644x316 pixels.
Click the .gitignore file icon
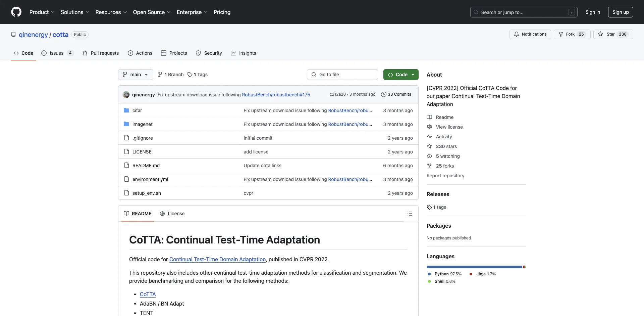point(126,138)
